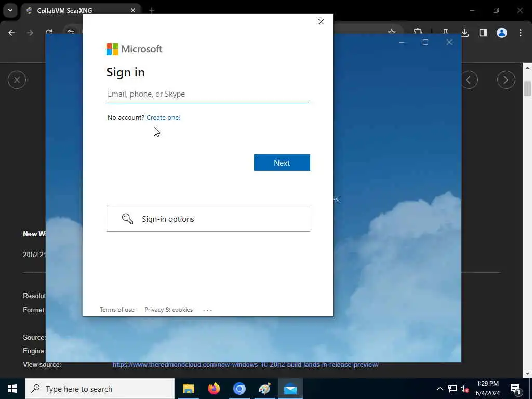Screen dimensions: 532x399
Task: Click the Type here to search box
Action: (x=100, y=389)
